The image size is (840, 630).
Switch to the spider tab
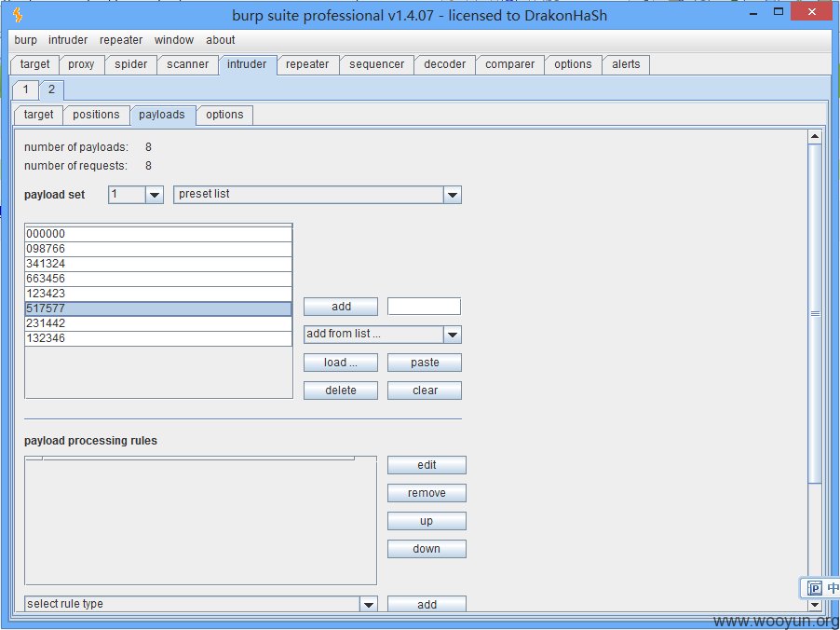pyautogui.click(x=130, y=64)
